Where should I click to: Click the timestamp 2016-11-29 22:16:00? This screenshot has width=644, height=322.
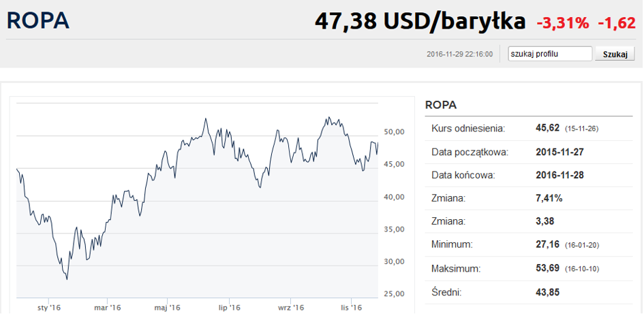click(x=459, y=54)
